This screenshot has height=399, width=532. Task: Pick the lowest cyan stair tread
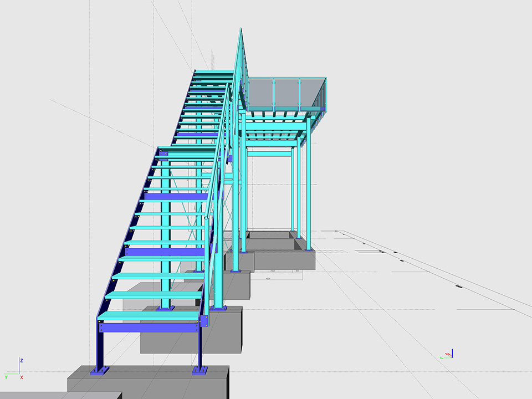point(150,316)
